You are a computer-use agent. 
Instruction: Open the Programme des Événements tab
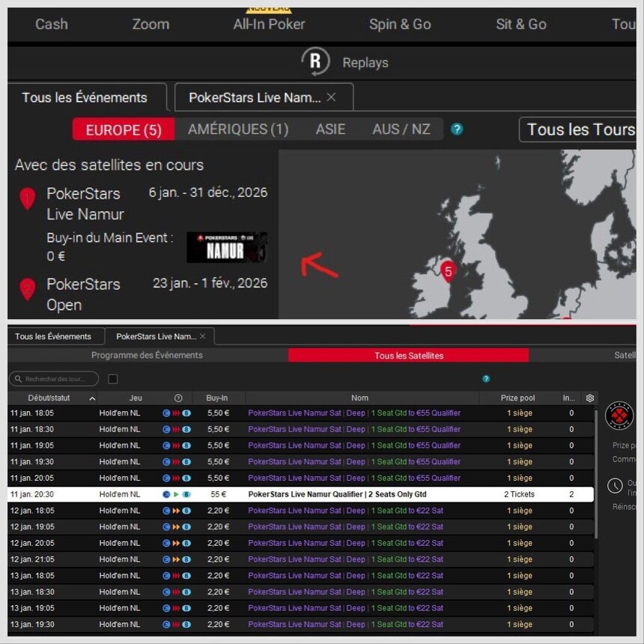click(x=147, y=356)
